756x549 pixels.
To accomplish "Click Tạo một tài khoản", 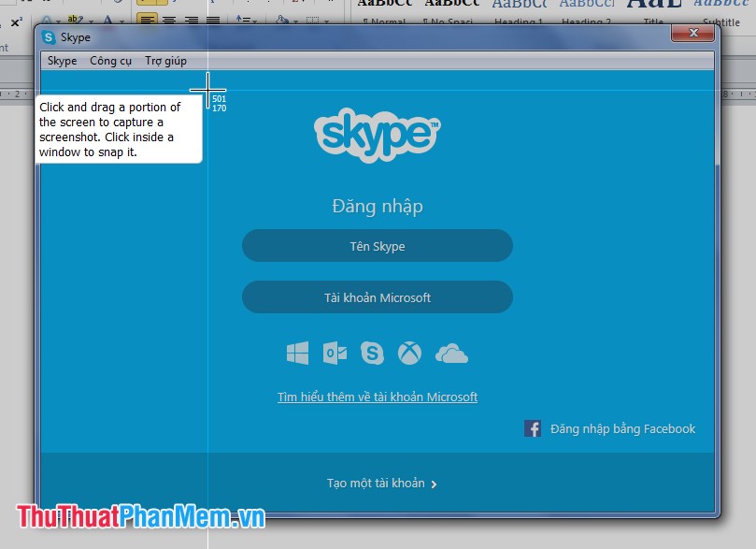I will point(377,483).
